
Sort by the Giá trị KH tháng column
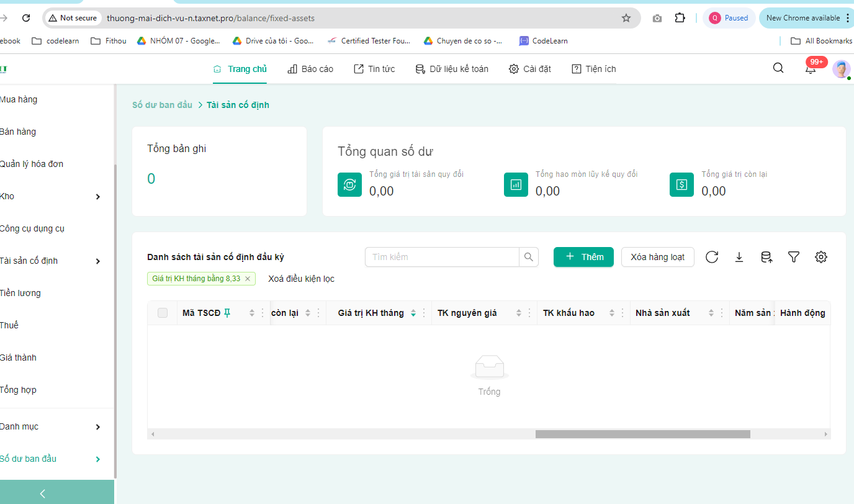click(x=413, y=313)
